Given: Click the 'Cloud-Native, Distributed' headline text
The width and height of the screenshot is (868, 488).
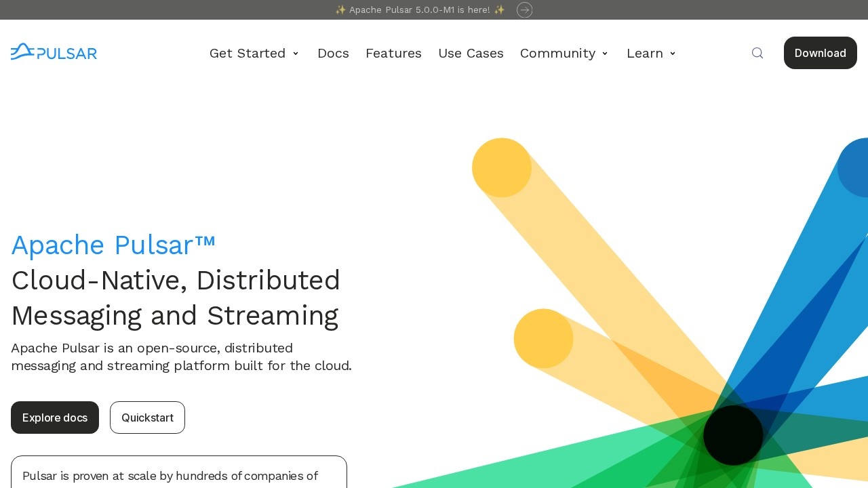Looking at the screenshot, I should click(x=176, y=280).
